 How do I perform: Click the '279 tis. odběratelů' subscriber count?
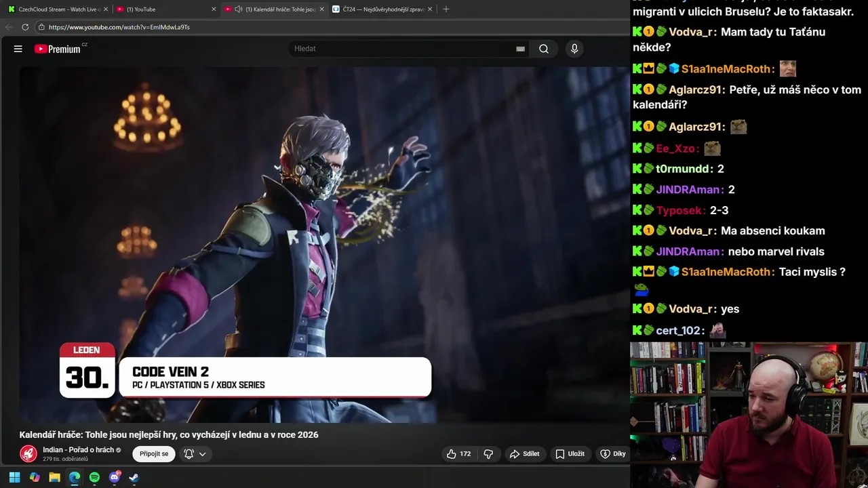click(65, 460)
